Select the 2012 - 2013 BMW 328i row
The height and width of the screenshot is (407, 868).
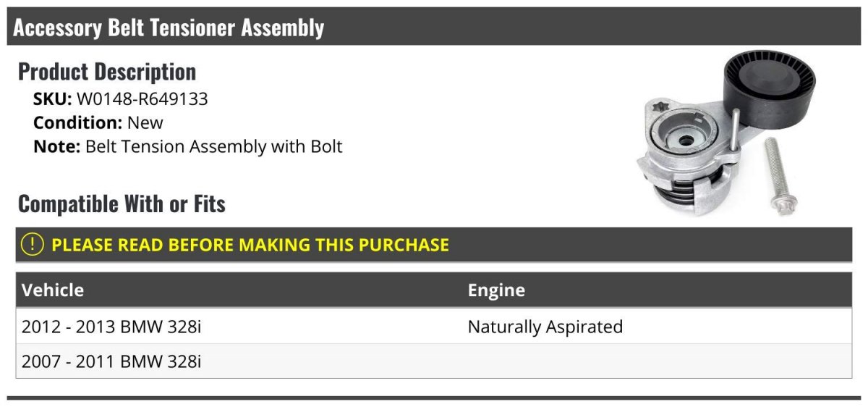click(x=434, y=327)
